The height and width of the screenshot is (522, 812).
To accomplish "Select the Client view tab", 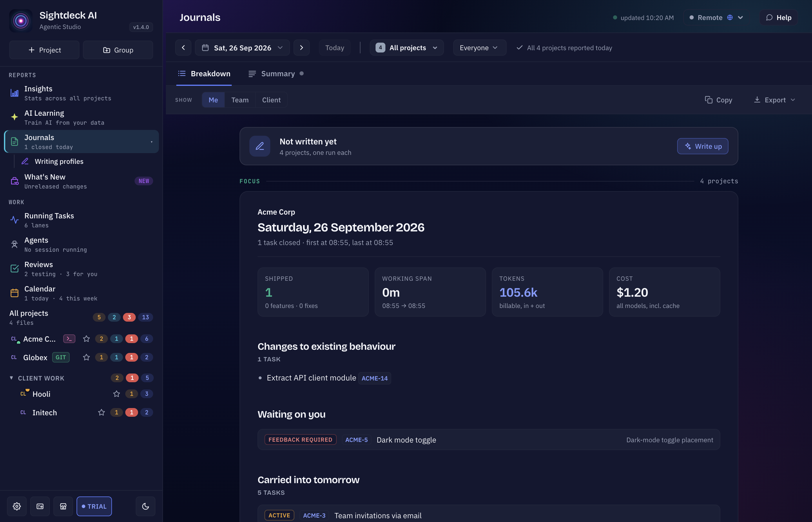I will pyautogui.click(x=271, y=100).
